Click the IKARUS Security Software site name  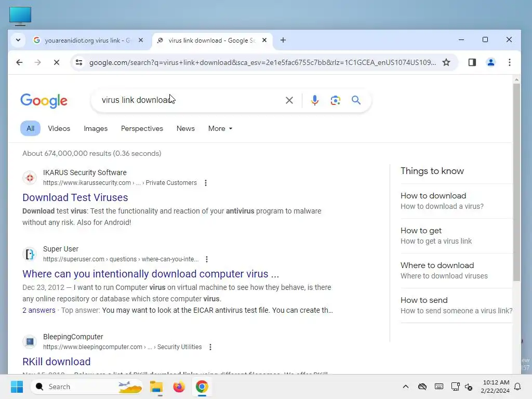85,172
